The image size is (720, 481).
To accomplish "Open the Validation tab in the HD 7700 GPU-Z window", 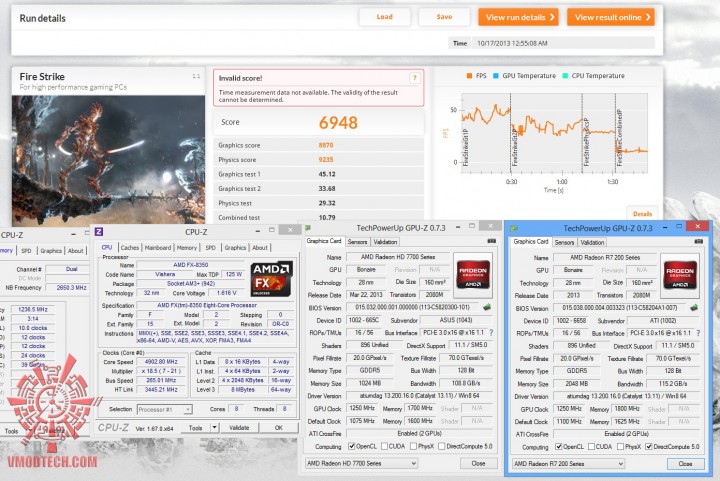I will pos(385,242).
